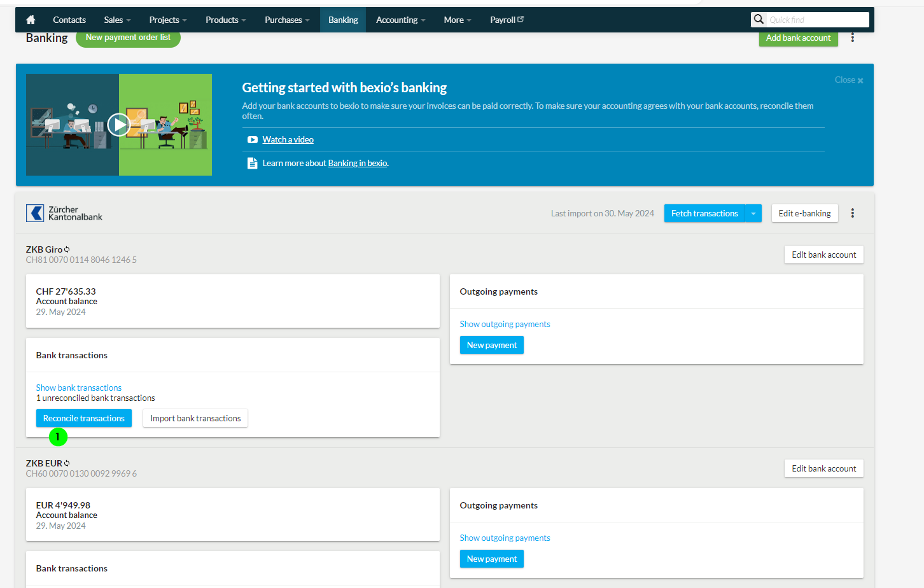Open the Zürcher Kantonalbank kebab menu
The height and width of the screenshot is (588, 924).
pos(853,213)
